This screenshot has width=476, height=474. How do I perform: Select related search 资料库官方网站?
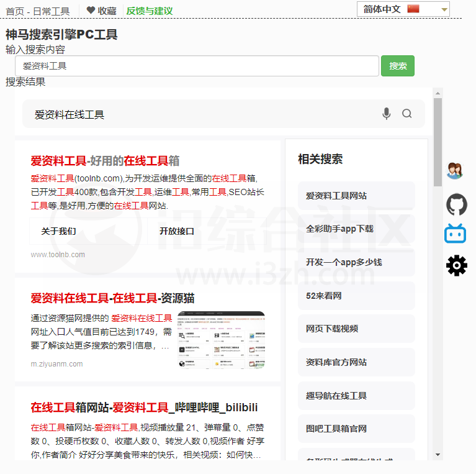(356, 362)
